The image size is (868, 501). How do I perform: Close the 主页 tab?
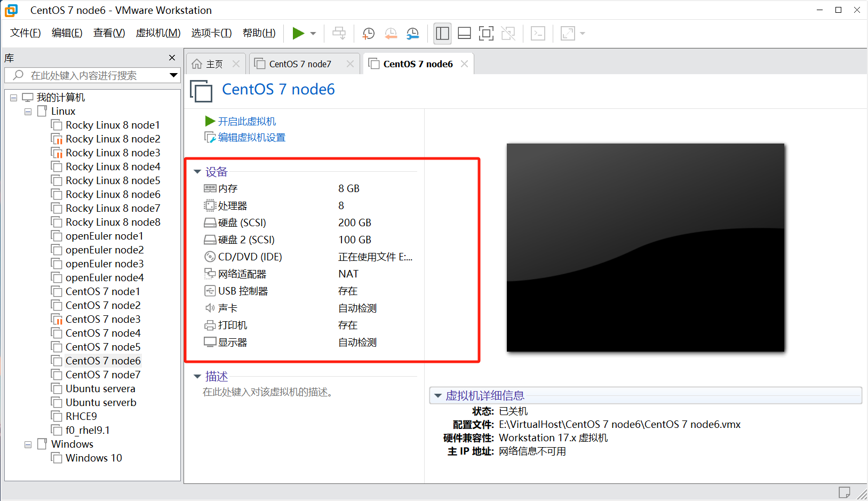[236, 64]
